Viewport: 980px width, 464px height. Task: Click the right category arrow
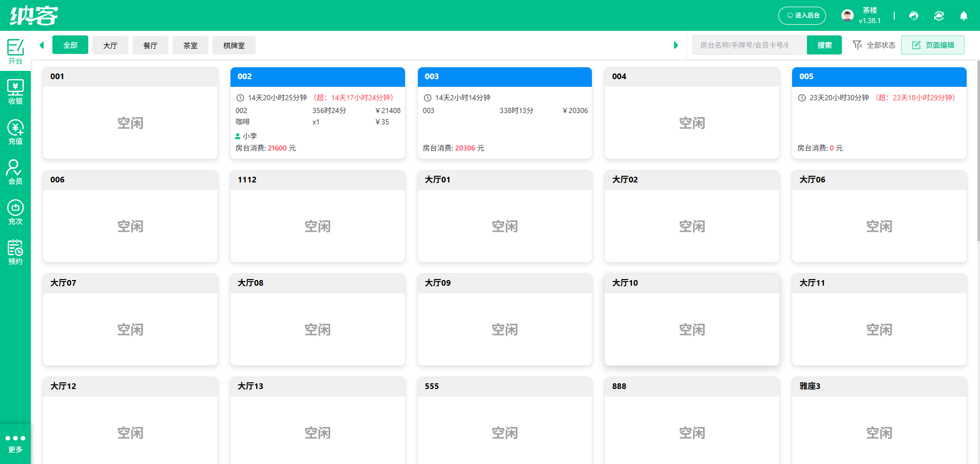click(676, 45)
